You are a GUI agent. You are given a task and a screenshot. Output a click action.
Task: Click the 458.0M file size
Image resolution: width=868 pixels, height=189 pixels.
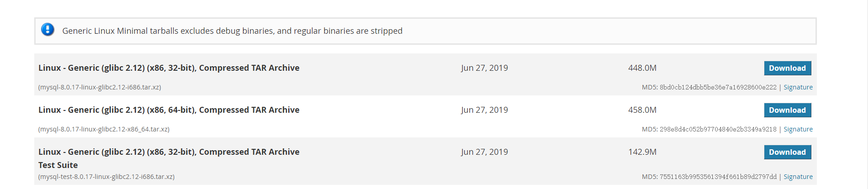[x=642, y=110]
